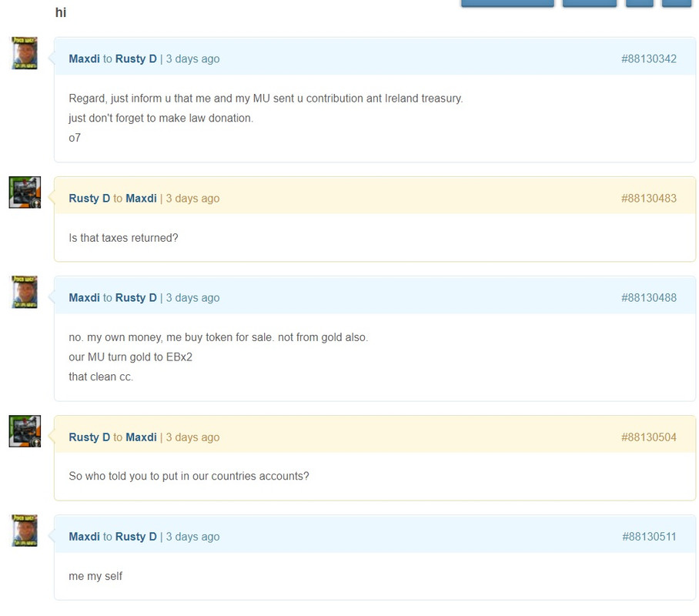
Task: Click '3 days ago' timestamp on message #88130504
Action: pyautogui.click(x=193, y=437)
